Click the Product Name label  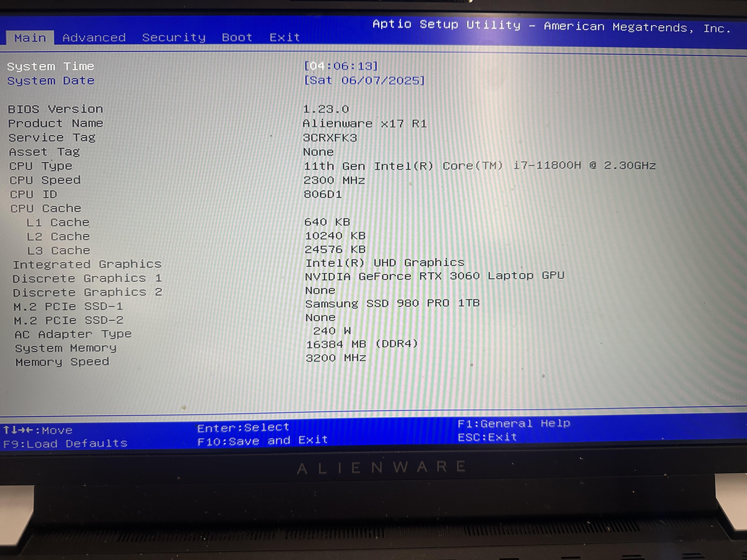click(56, 123)
